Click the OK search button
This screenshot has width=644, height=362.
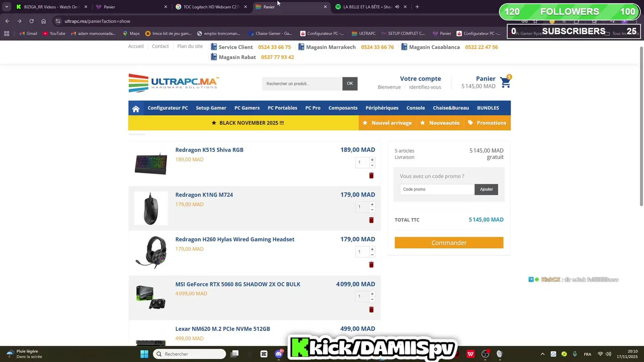coord(350,83)
